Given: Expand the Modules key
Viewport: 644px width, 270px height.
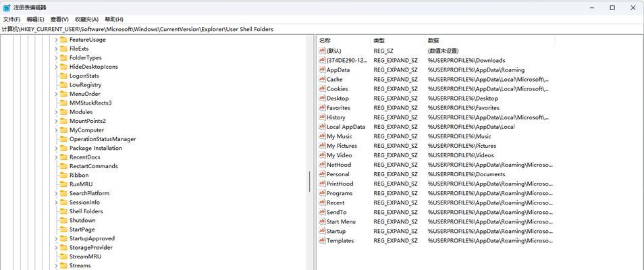Looking at the screenshot, I should pos(56,112).
